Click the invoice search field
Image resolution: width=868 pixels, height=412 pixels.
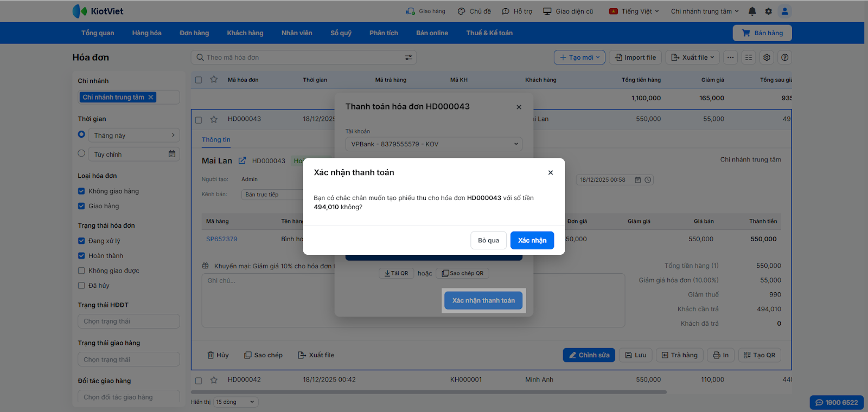pyautogui.click(x=304, y=57)
